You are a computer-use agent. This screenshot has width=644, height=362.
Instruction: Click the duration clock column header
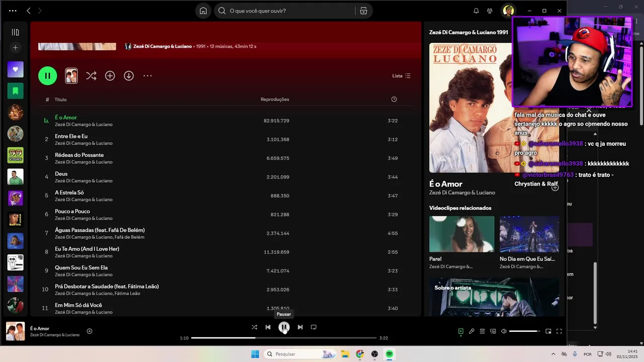394,100
